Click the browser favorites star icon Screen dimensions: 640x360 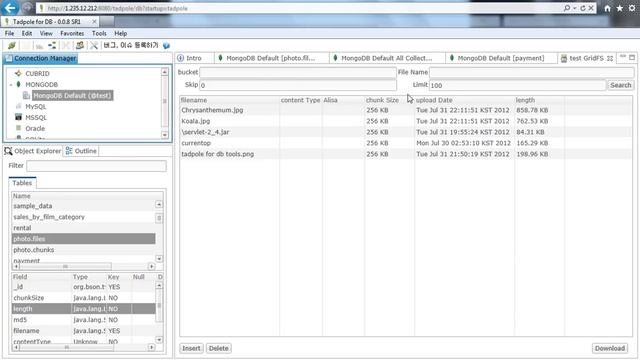pyautogui.click(x=620, y=8)
